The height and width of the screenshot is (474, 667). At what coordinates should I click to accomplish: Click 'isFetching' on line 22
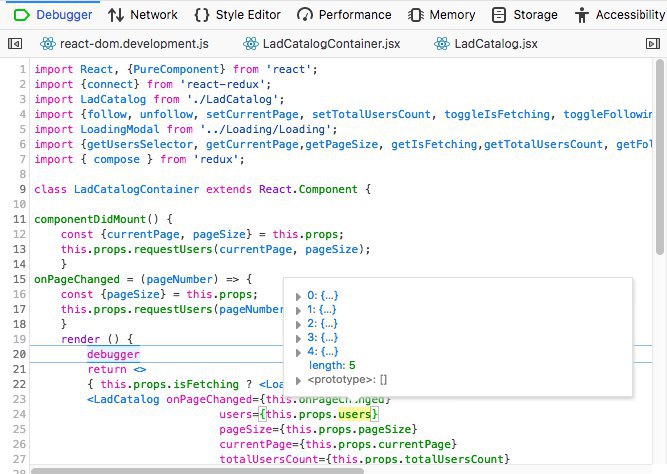point(205,385)
